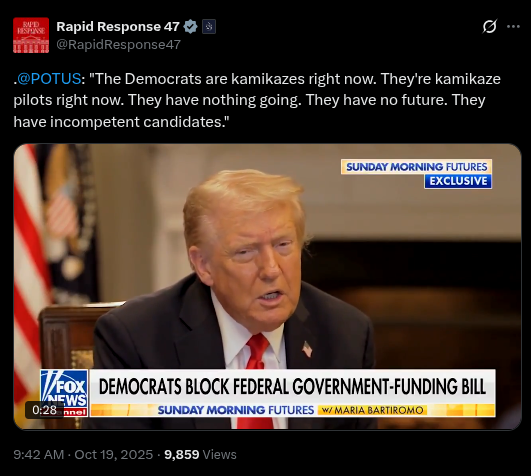
Task: Open the @RapidResponse47 handle link
Action: click(119, 45)
